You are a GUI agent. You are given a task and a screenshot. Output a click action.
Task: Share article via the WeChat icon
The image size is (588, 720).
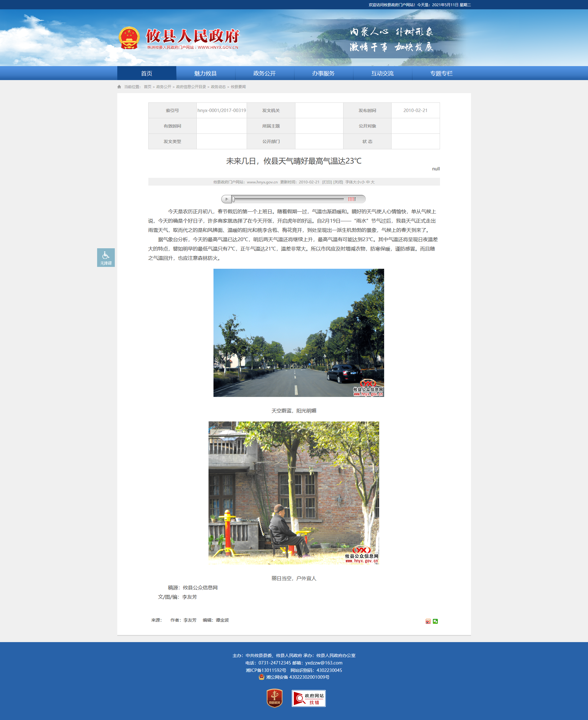[x=435, y=621]
